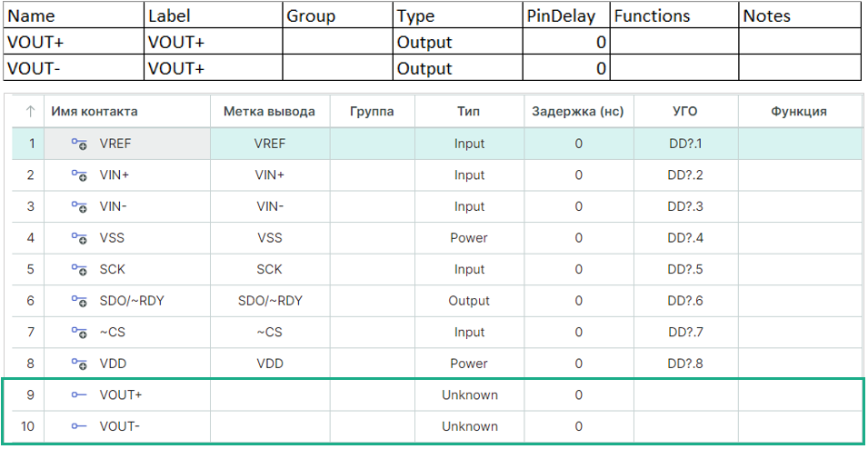Click the pin icon beside ~CS
This screenshot has width=868, height=449.
(x=79, y=333)
